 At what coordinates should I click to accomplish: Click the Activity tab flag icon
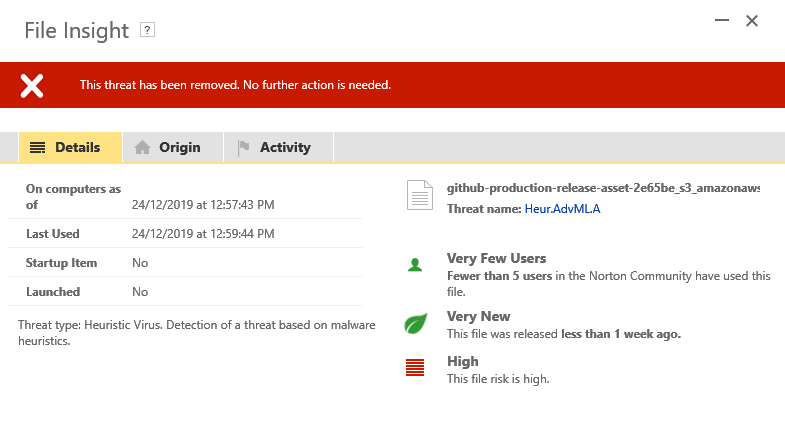(243, 148)
